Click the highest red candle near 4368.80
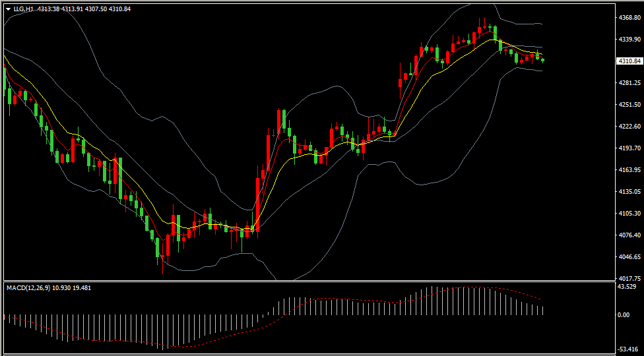Screen dimensions: 644x356 pyautogui.click(x=479, y=30)
